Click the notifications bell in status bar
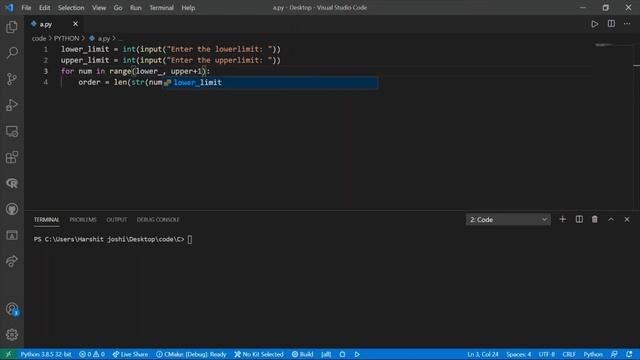Viewport: 640px width, 360px height. [x=629, y=354]
